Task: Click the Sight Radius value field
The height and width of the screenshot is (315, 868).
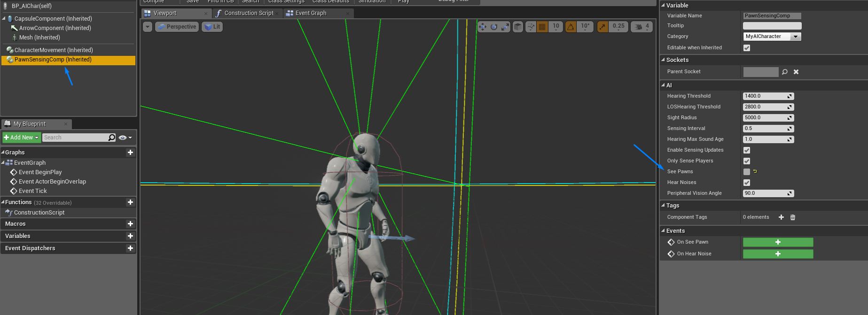Action: (x=768, y=118)
